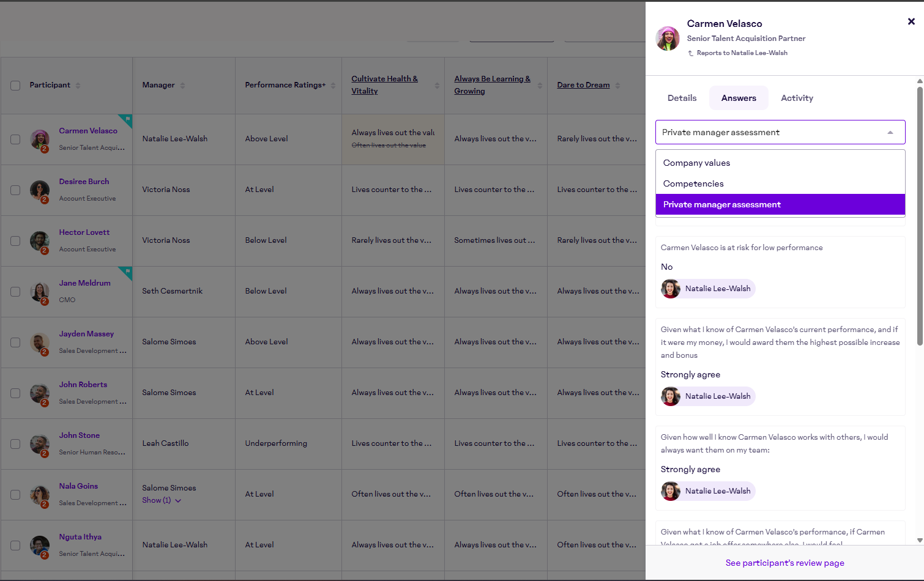Sort the Dare to Dream column
Screen dimensions: 924x581
tap(617, 86)
